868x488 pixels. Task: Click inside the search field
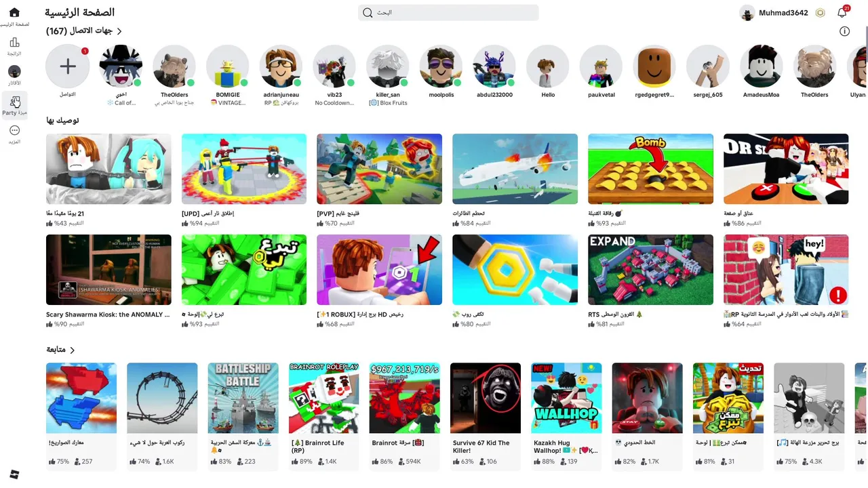pyautogui.click(x=448, y=13)
